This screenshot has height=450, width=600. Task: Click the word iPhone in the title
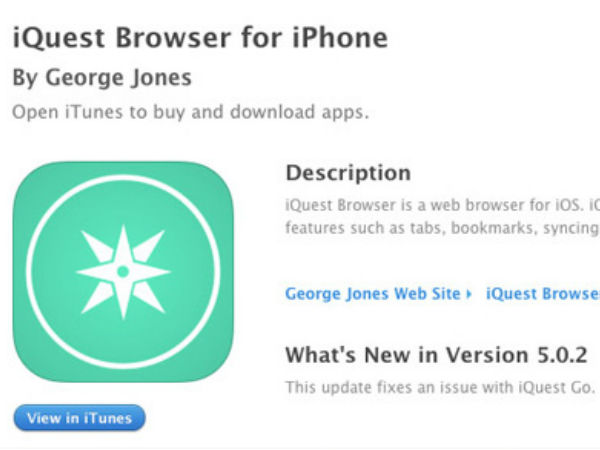(x=340, y=38)
